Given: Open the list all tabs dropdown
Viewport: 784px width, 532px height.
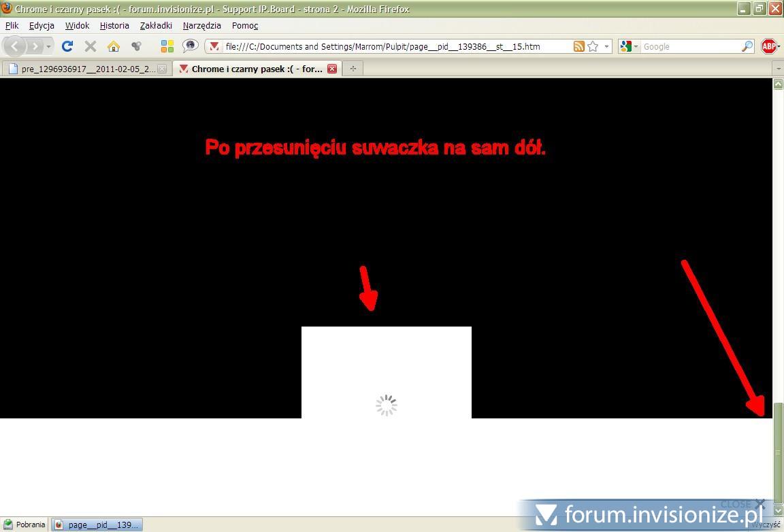Looking at the screenshot, I should [x=778, y=69].
